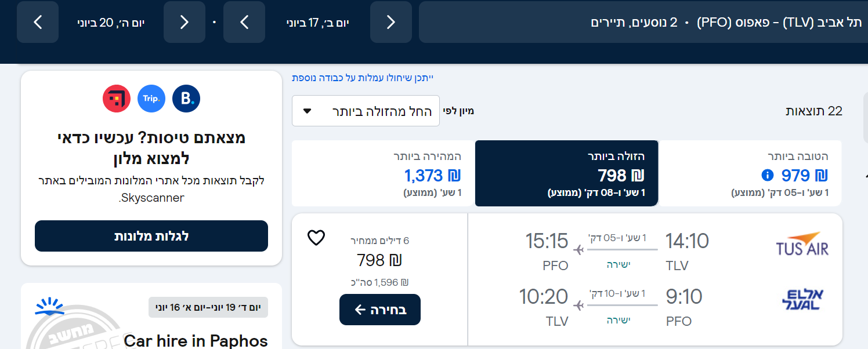Click the TUS AIR airline logo

(x=802, y=244)
